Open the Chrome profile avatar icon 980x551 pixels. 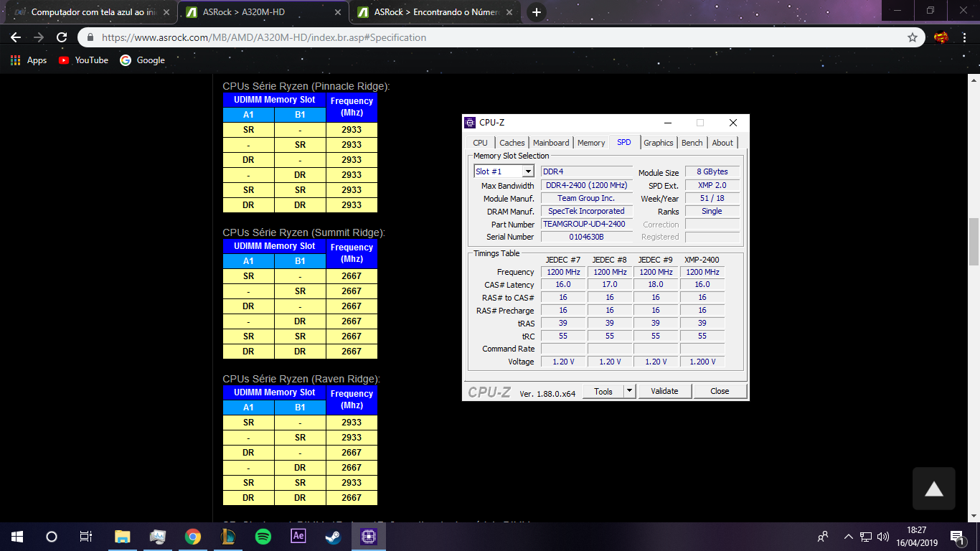pyautogui.click(x=941, y=37)
